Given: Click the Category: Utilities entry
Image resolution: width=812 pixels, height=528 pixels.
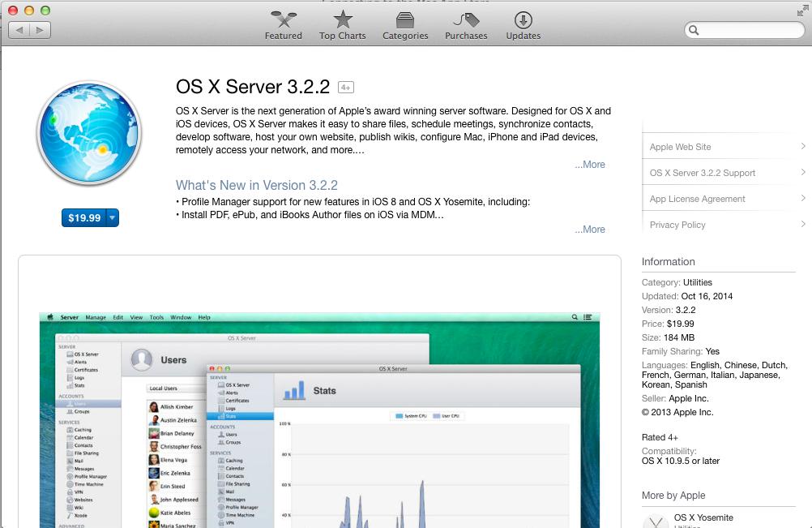Looking at the screenshot, I should point(677,282).
